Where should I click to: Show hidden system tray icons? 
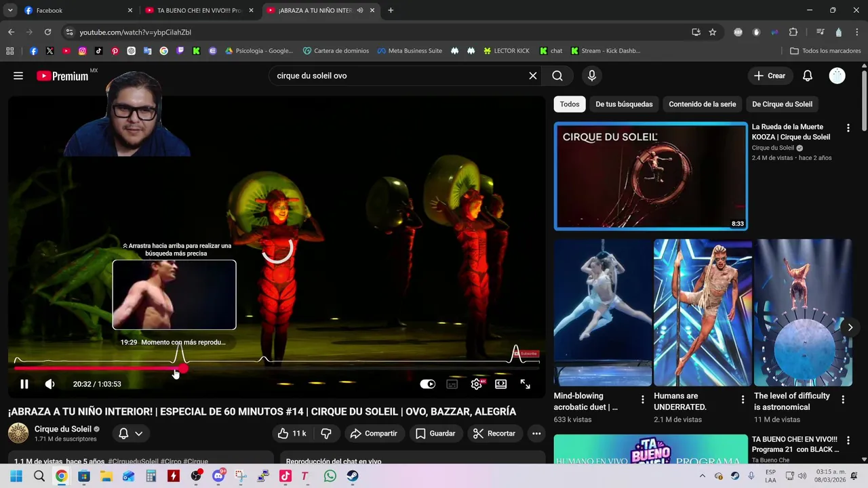pyautogui.click(x=702, y=476)
